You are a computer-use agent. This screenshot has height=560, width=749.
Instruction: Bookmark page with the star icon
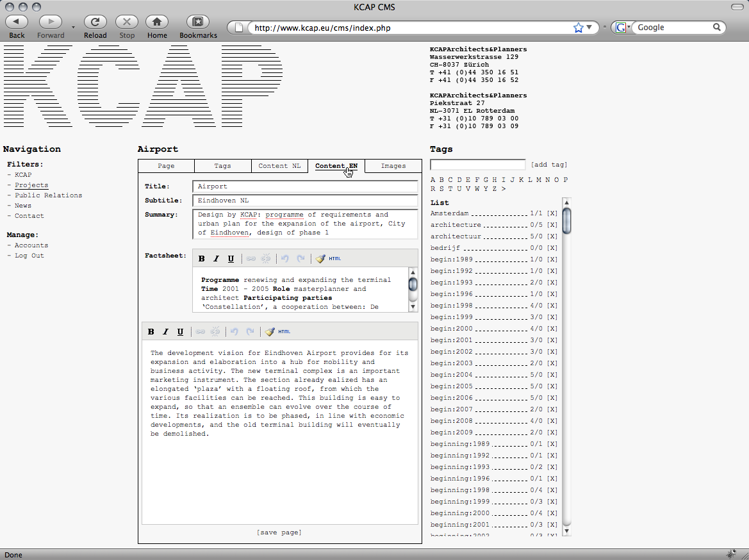(x=579, y=28)
